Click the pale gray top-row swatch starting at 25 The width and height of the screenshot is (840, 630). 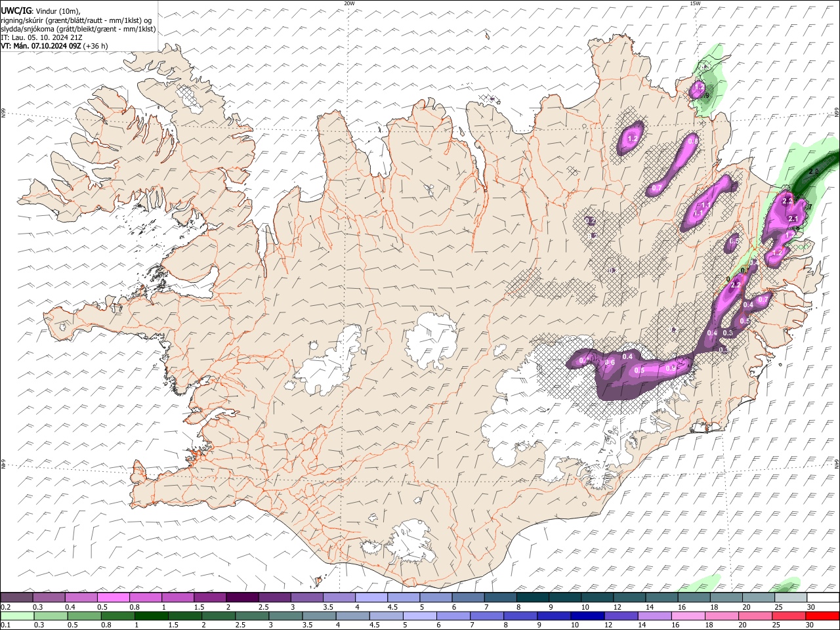(x=791, y=598)
